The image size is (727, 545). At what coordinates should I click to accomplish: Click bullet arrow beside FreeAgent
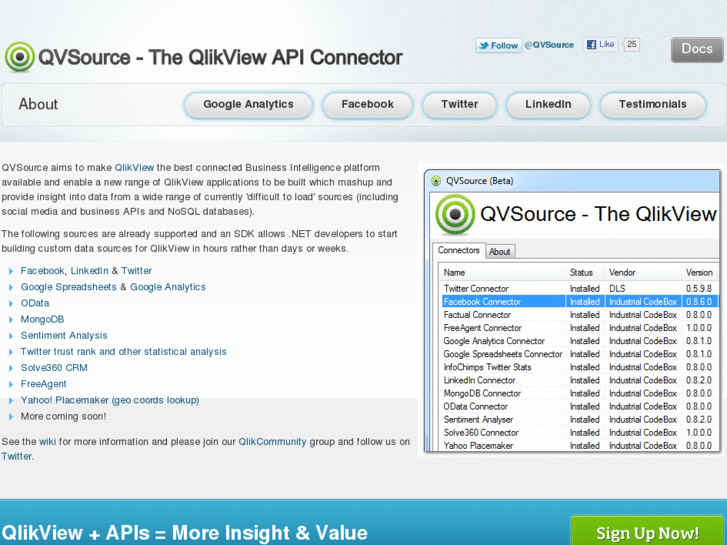11,385
